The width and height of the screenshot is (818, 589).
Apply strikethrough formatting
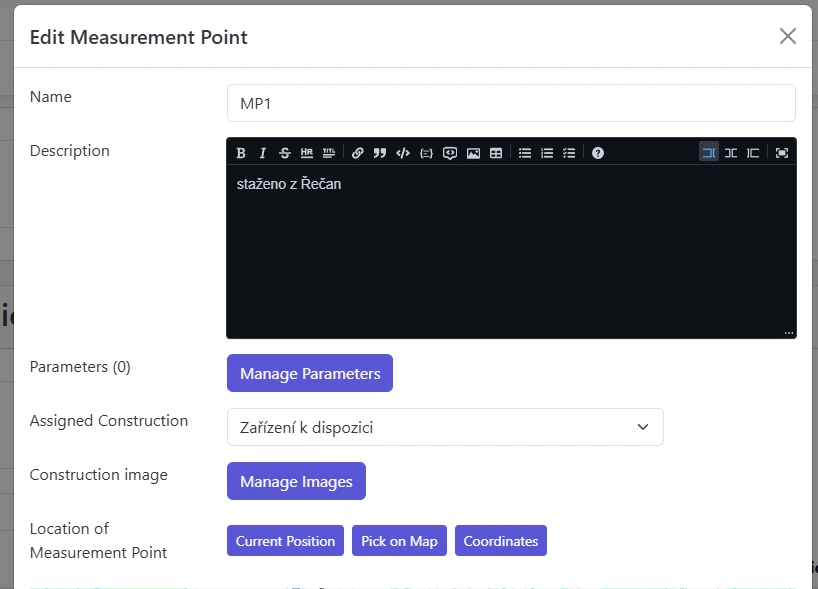pyautogui.click(x=284, y=152)
